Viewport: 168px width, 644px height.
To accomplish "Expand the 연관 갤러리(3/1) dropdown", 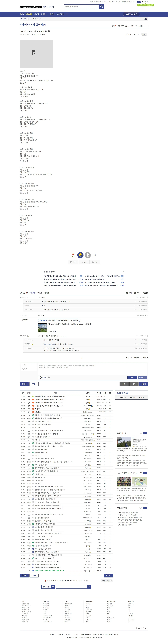I will click(123, 26).
